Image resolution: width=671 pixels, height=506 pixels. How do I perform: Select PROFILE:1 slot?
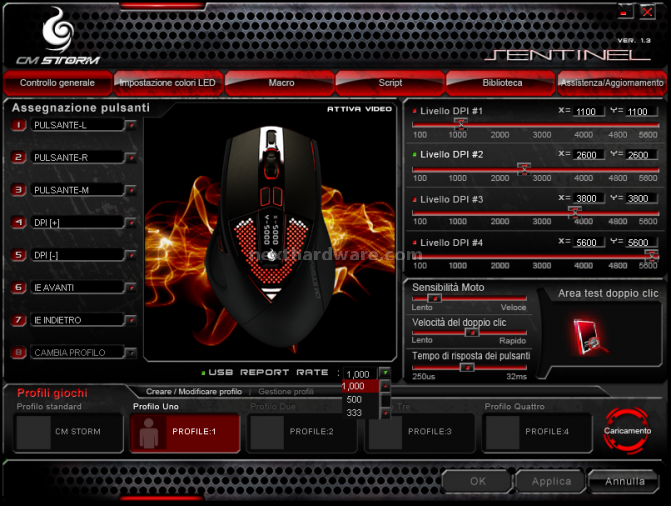click(185, 432)
